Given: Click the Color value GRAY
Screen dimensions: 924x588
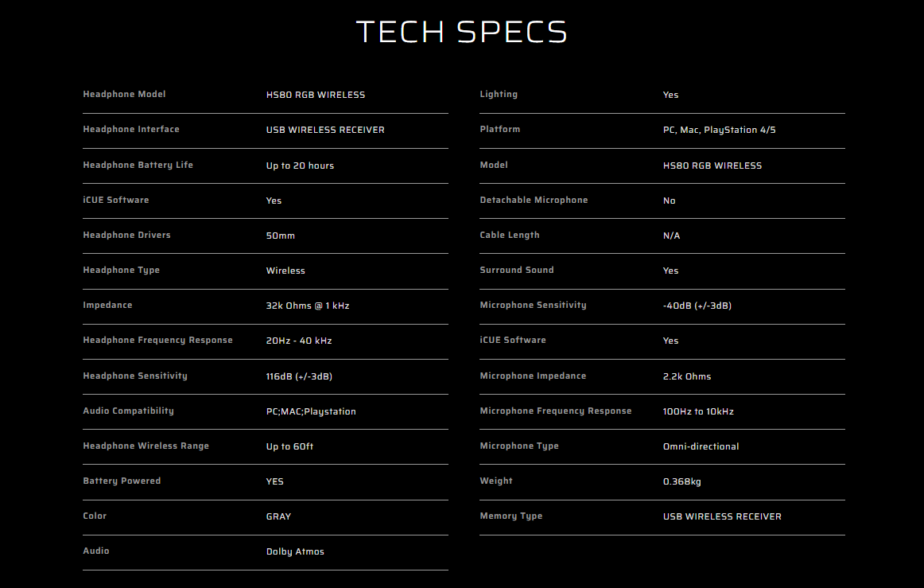Looking at the screenshot, I should pyautogui.click(x=278, y=516).
